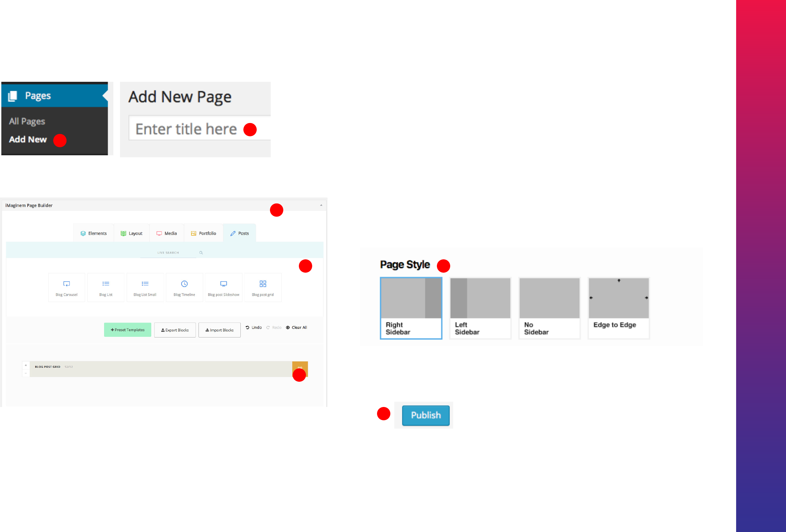Open the orange Blog Post Grid edit icon
The width and height of the screenshot is (786, 532).
(300, 367)
